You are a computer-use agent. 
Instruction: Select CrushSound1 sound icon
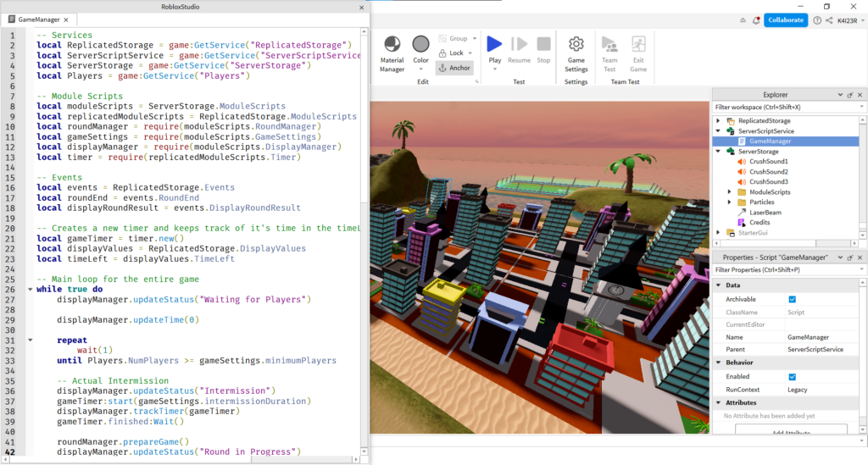click(742, 162)
